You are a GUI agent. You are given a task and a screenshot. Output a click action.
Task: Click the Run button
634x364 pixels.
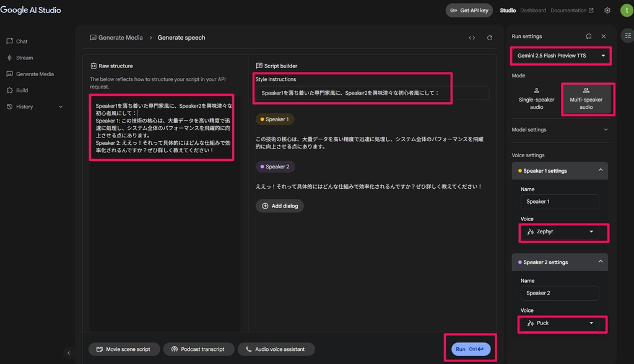pyautogui.click(x=471, y=349)
